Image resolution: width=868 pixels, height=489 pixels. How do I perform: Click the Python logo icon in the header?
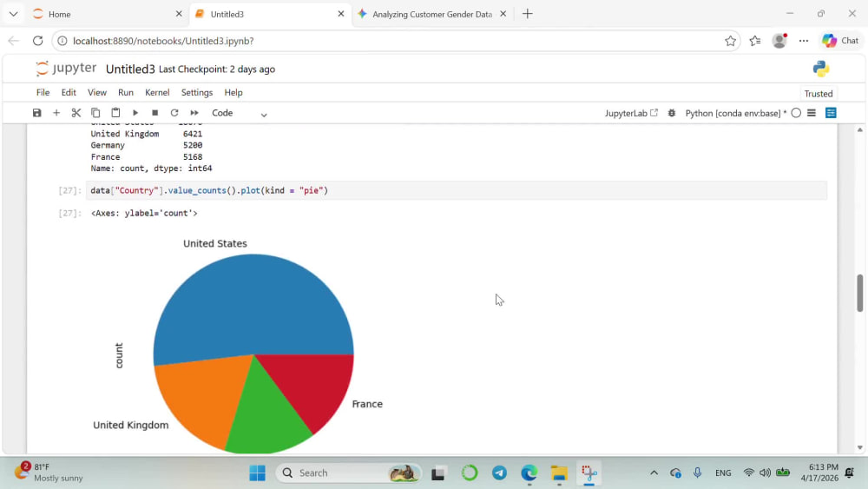coord(821,69)
